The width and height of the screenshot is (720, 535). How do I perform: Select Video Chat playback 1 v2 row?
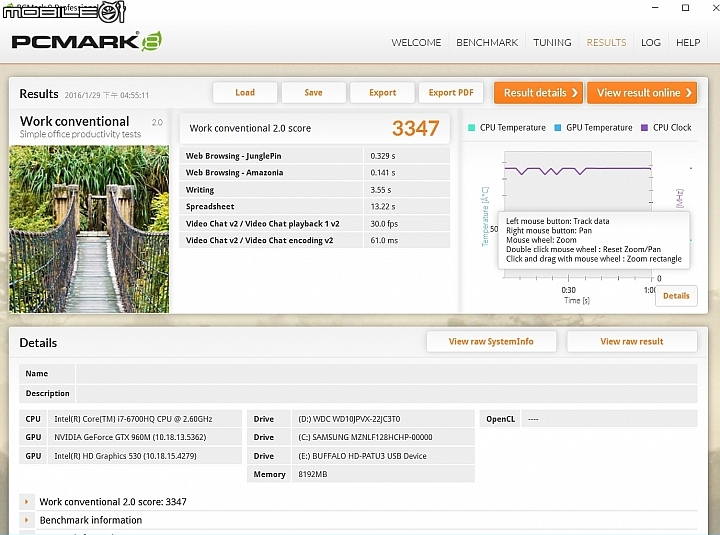pos(315,224)
